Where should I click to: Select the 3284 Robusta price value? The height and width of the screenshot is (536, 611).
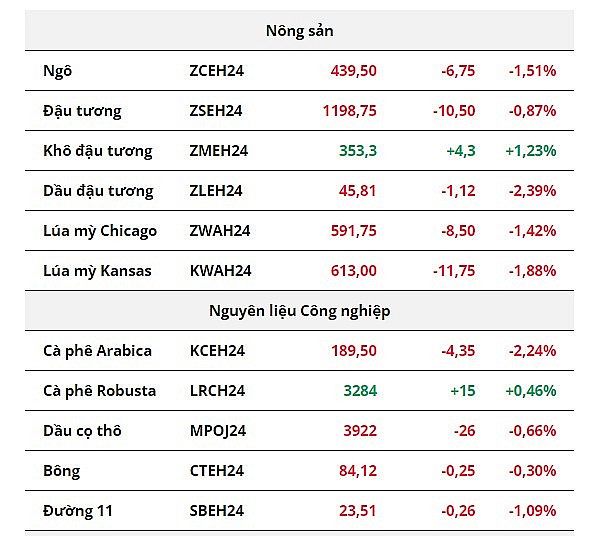click(360, 391)
